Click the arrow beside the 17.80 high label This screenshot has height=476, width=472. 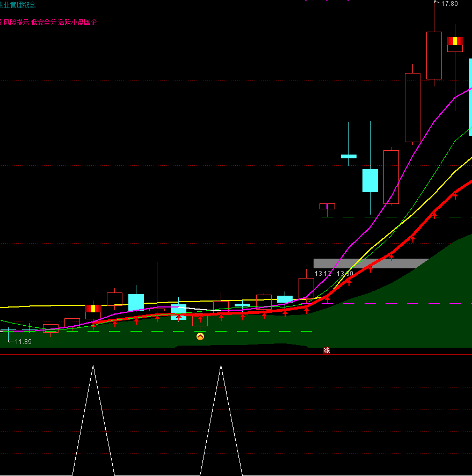[x=437, y=3]
